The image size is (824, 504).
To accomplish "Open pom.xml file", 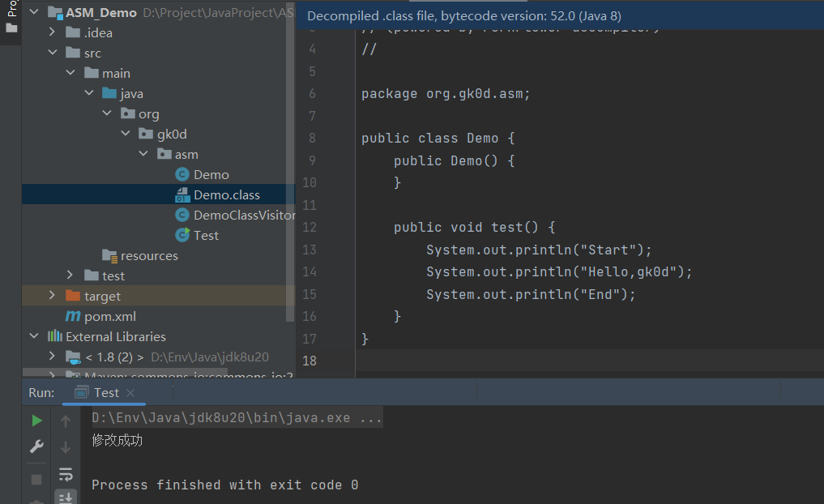I will (110, 316).
